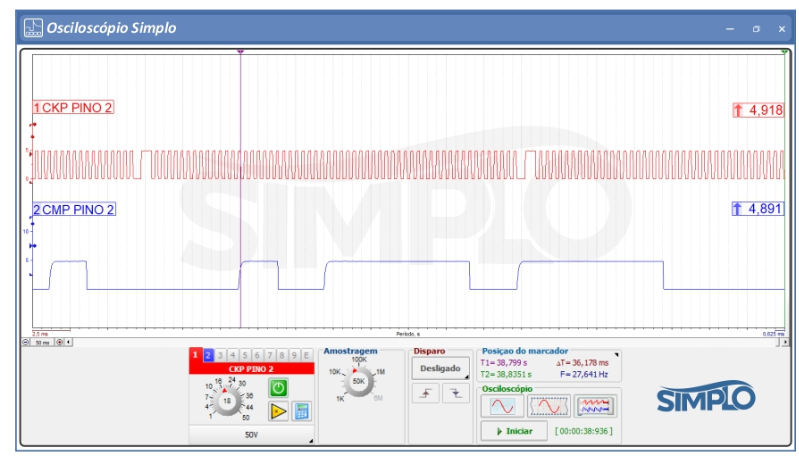This screenshot has width=799, height=459.
Task: Select channel tab E
Action: 306,355
